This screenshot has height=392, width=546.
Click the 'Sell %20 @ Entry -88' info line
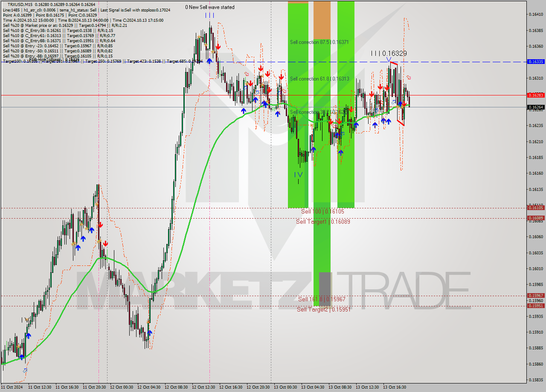click(58, 56)
